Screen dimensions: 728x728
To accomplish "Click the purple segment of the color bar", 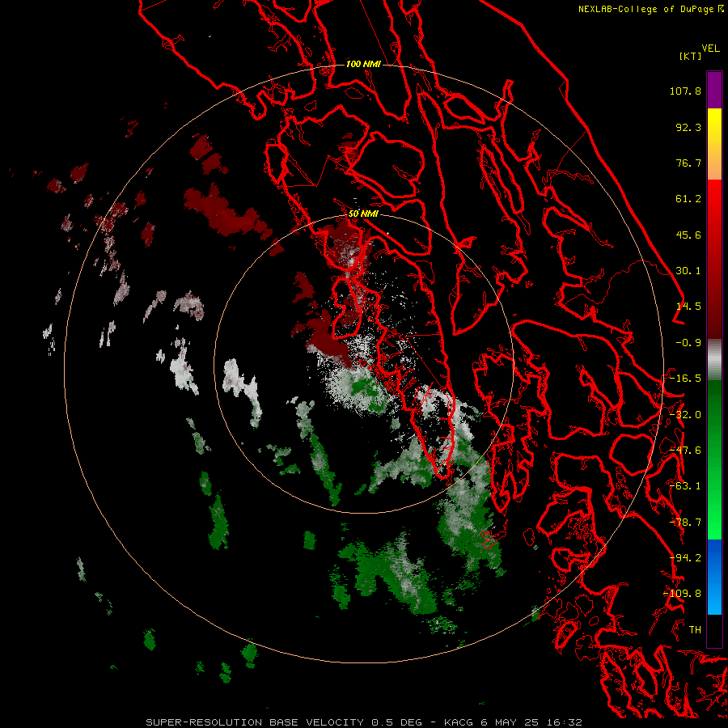I will tap(714, 90).
